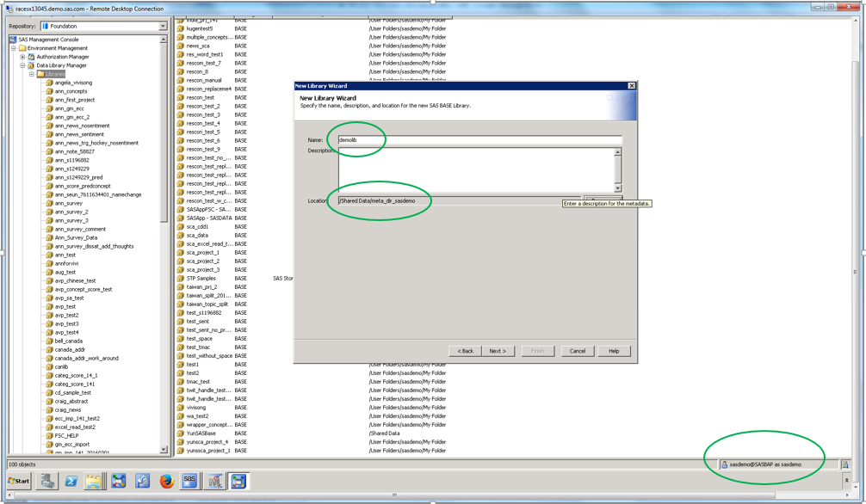
Task: Click sasdemo@SASBAP status bar text
Action: [765, 464]
